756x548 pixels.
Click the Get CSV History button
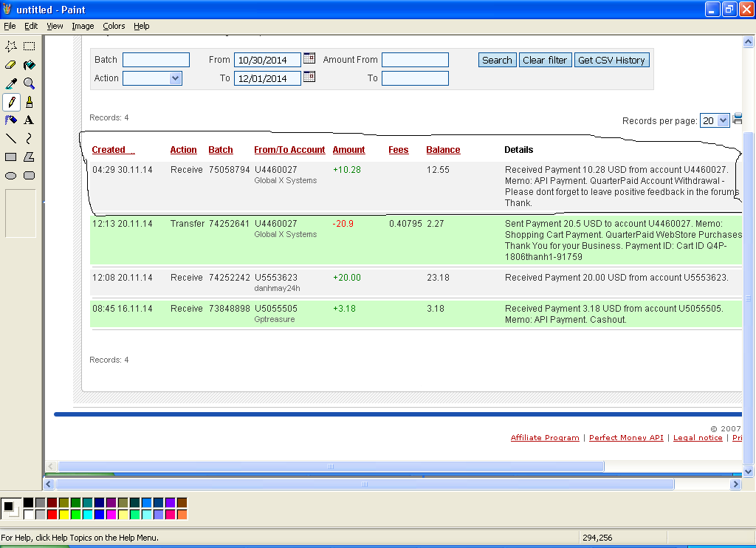(611, 61)
